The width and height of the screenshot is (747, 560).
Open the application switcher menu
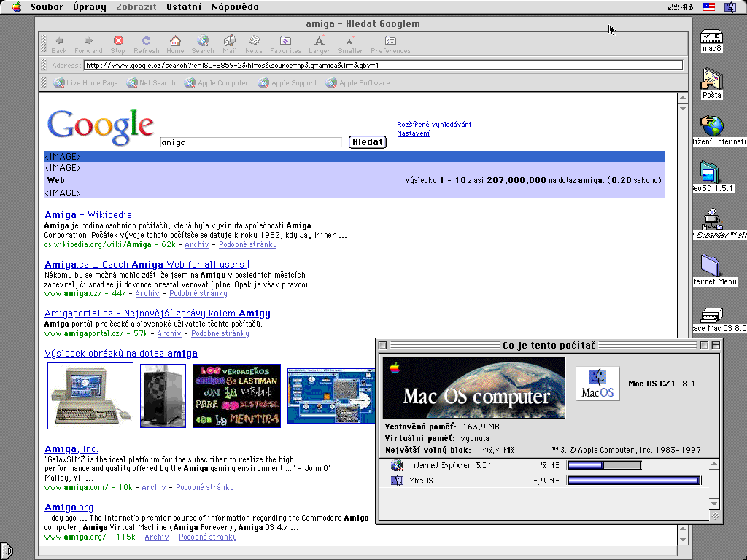pos(730,7)
